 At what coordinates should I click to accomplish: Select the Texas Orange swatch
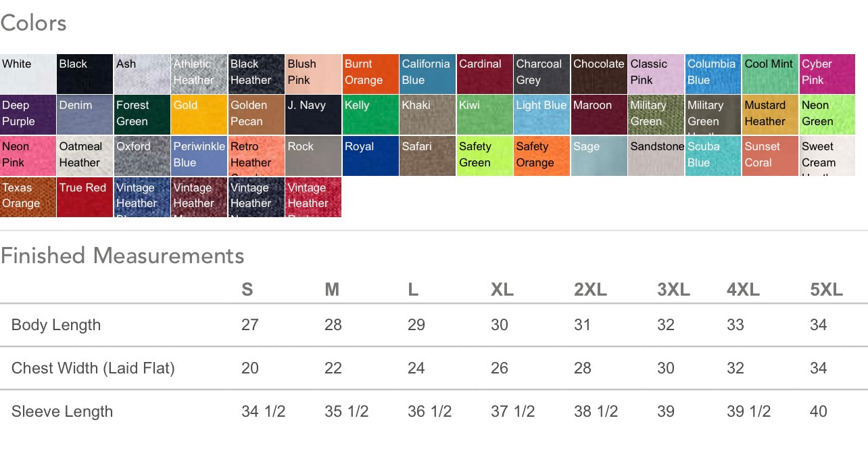pyautogui.click(x=28, y=197)
